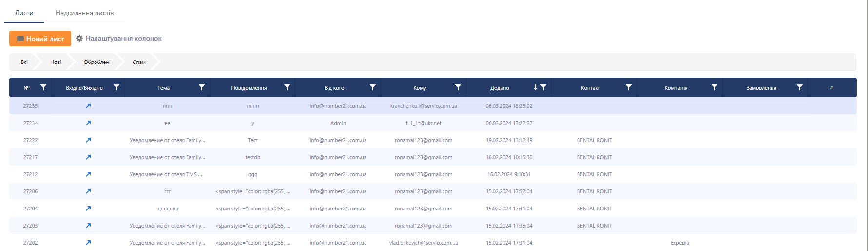Screen dimensions: 868x251
Task: Open filter for Контакт column
Action: [x=629, y=87]
